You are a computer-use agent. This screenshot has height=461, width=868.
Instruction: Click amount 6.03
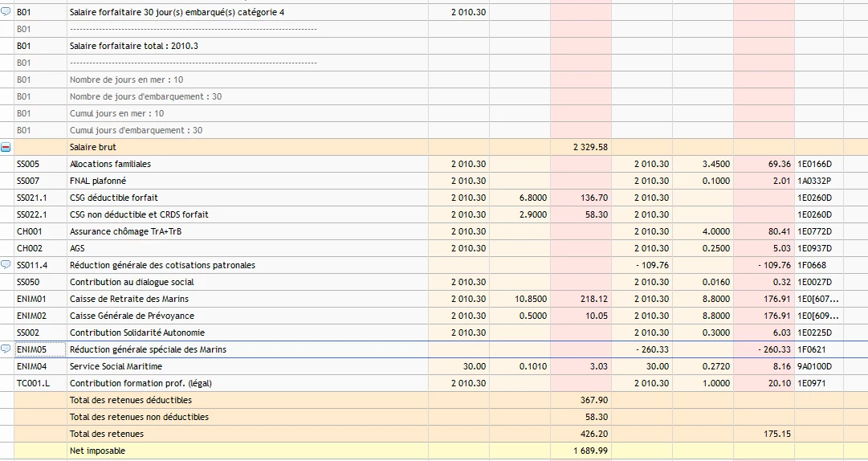tap(781, 332)
